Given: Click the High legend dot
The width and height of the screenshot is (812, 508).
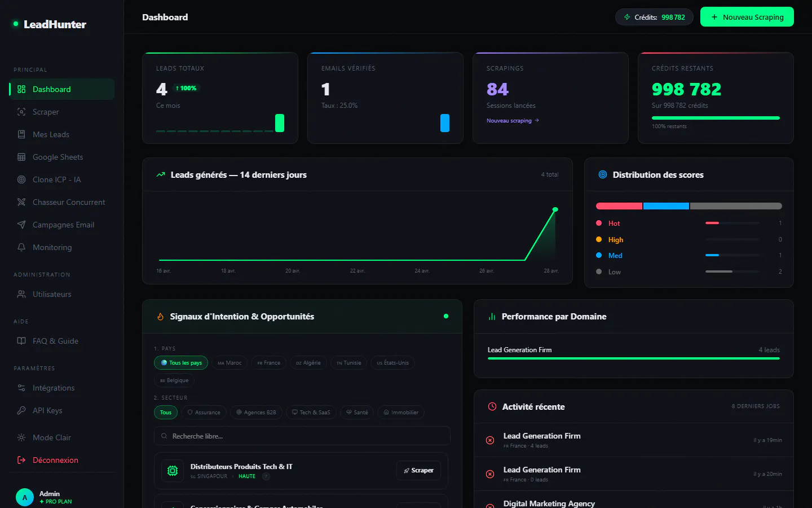Looking at the screenshot, I should 599,239.
